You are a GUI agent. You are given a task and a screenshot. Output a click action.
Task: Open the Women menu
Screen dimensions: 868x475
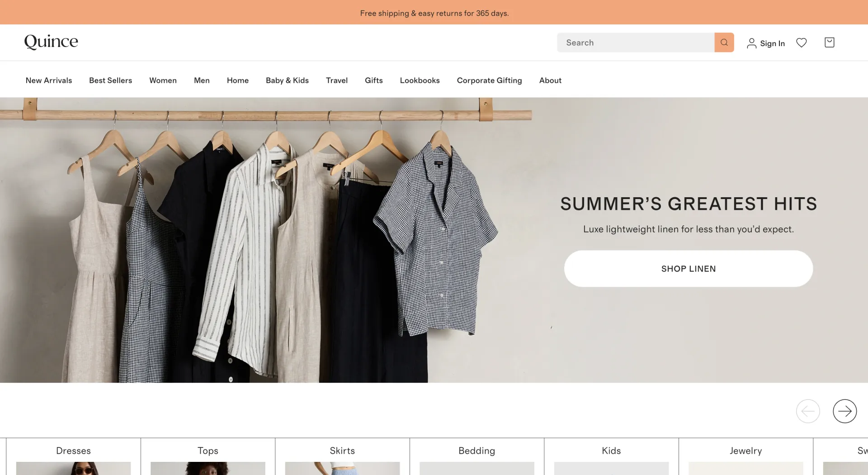pos(163,80)
